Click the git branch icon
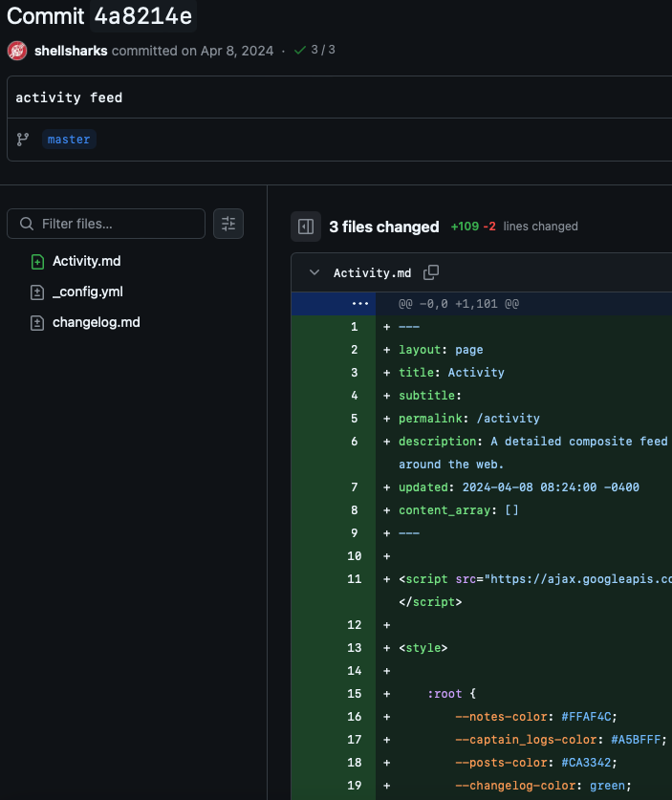The height and width of the screenshot is (800, 672). 23,140
